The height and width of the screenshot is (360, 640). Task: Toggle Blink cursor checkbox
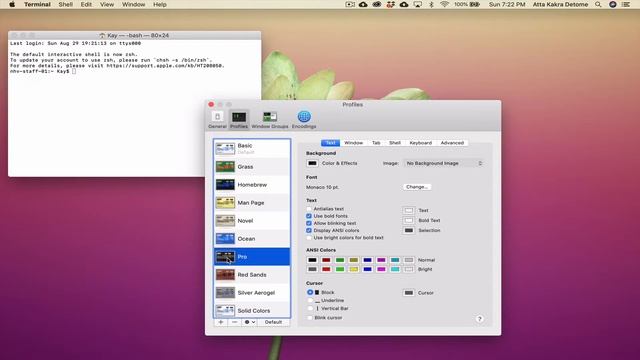pos(309,318)
